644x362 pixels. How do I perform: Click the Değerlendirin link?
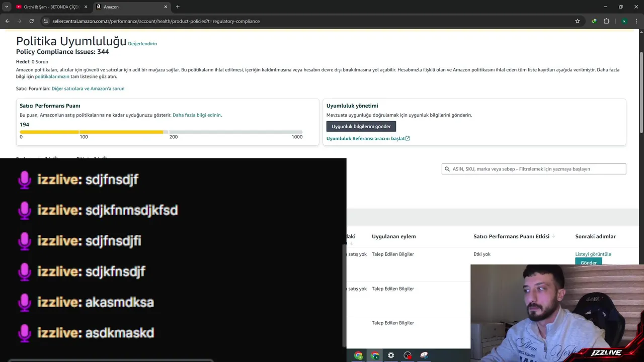(142, 44)
